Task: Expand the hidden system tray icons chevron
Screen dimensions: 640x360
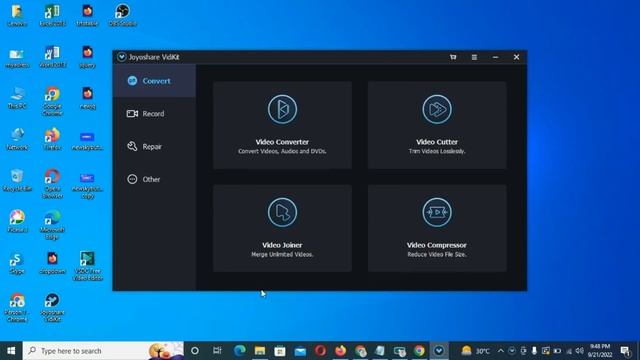Action: (x=500, y=351)
